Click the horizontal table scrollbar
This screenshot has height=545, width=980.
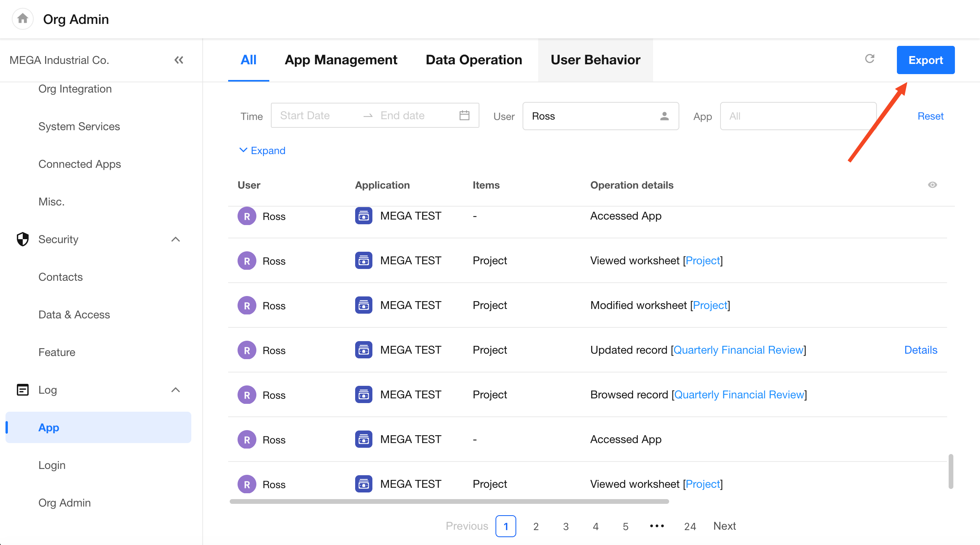tap(449, 501)
